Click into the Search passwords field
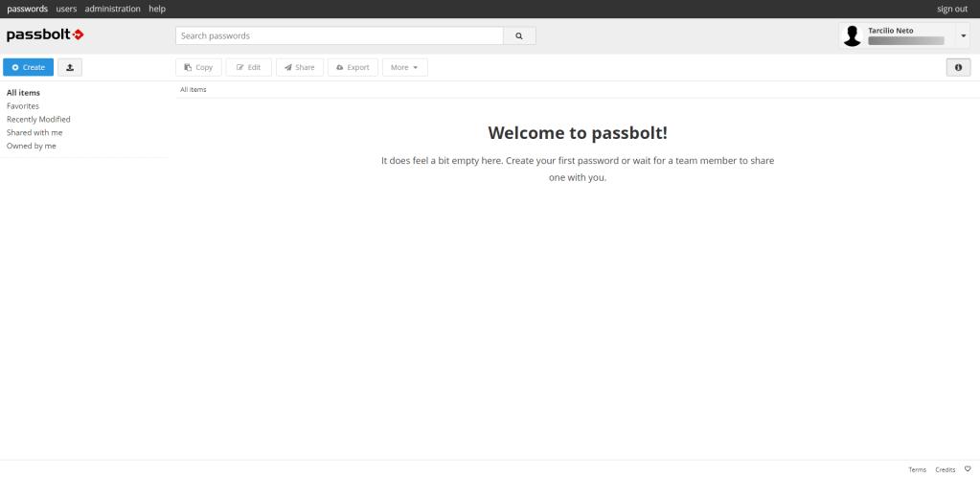 [x=339, y=35]
